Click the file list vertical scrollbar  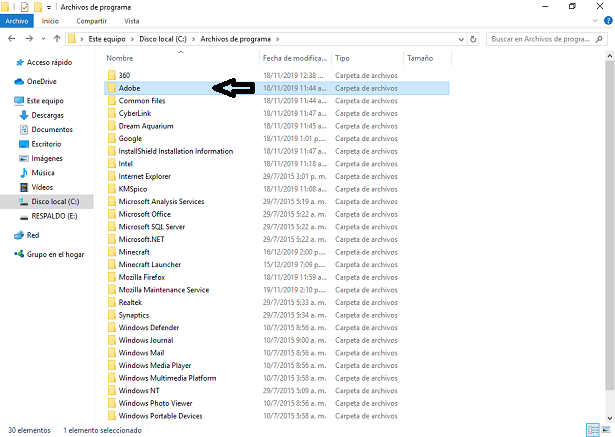click(610, 226)
